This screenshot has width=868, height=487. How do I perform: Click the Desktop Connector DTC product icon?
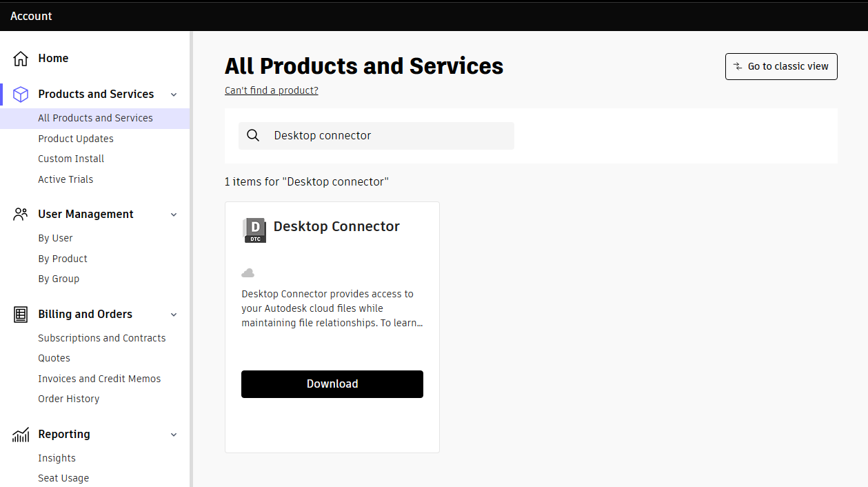coord(254,230)
